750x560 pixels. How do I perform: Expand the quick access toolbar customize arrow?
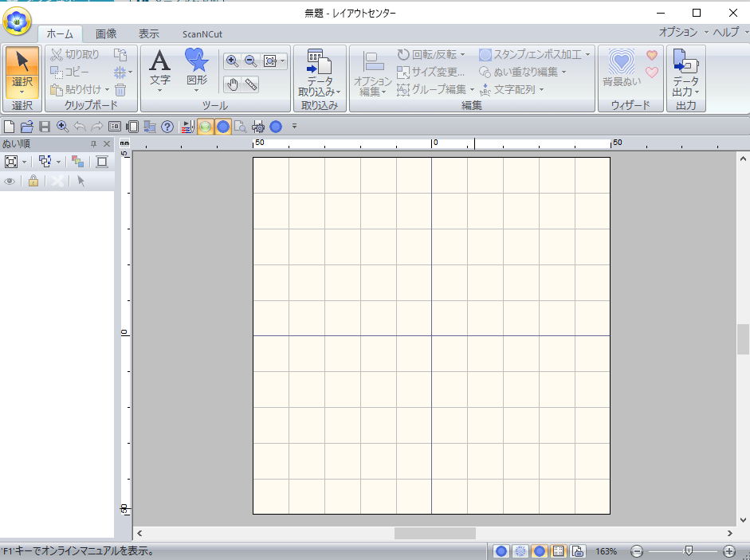coord(294,126)
